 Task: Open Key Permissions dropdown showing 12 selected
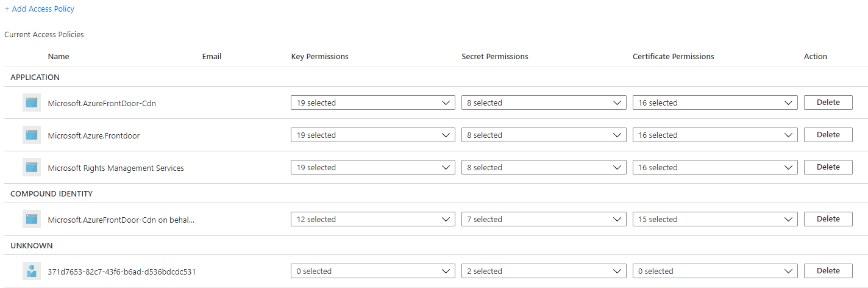373,220
